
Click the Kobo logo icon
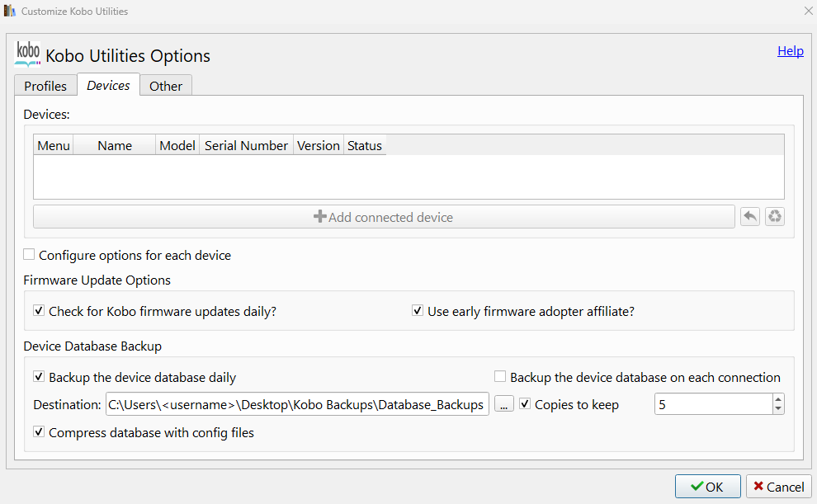[x=28, y=54]
